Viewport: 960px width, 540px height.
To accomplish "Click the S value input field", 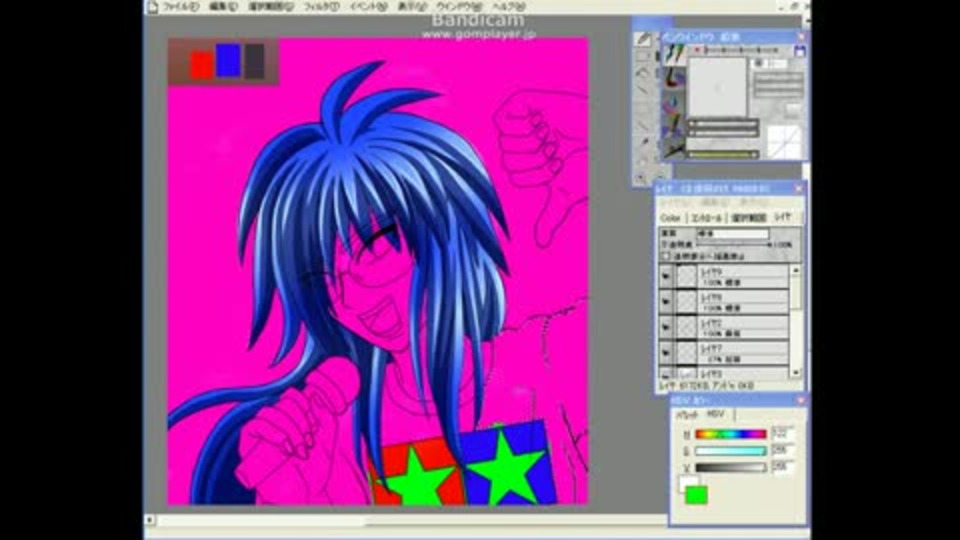I will (783, 450).
